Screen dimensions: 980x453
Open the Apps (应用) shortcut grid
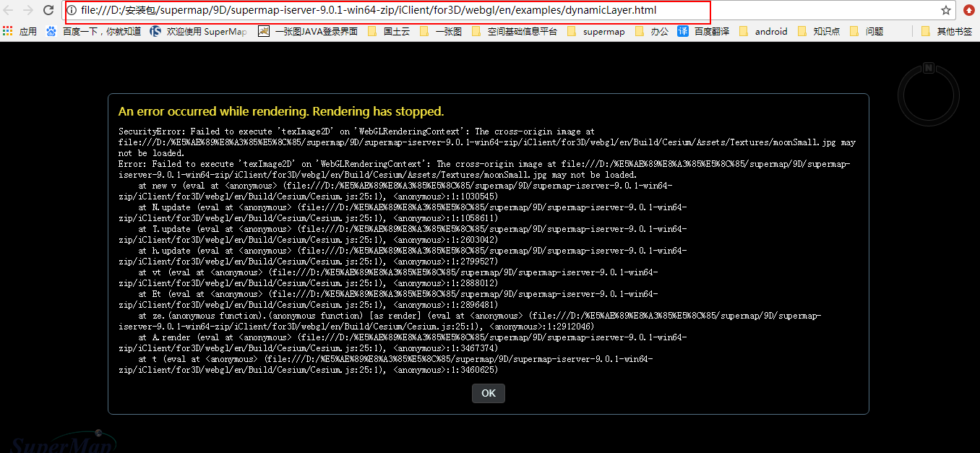[x=20, y=31]
